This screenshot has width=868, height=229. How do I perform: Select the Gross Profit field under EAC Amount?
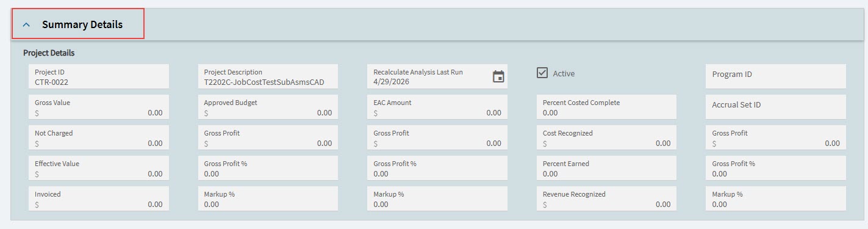point(437,137)
